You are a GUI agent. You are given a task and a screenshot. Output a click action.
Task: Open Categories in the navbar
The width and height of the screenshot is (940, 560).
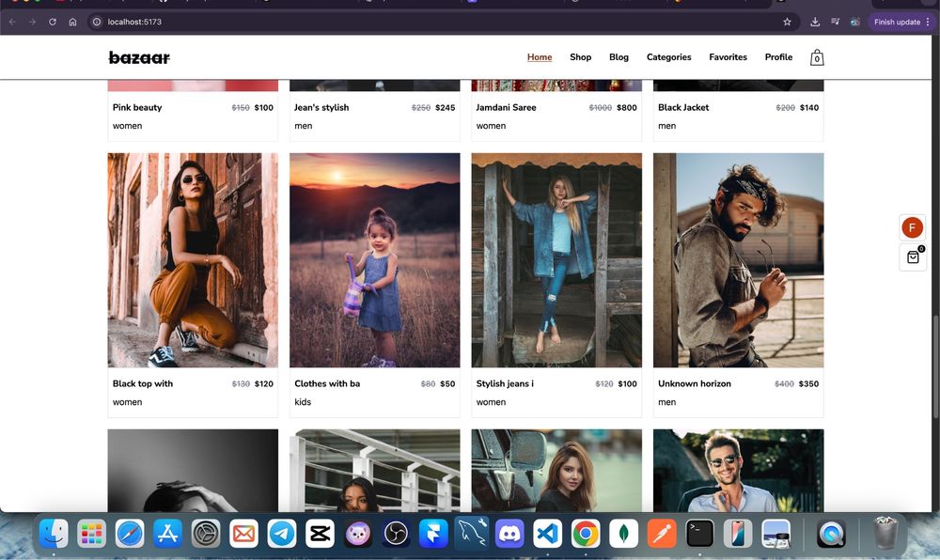pyautogui.click(x=668, y=57)
